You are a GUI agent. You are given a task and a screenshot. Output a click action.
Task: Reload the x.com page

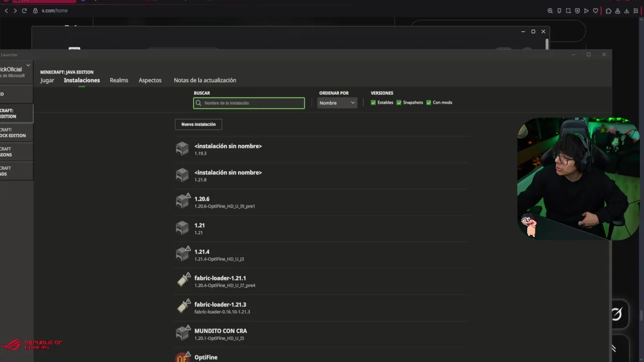24,11
